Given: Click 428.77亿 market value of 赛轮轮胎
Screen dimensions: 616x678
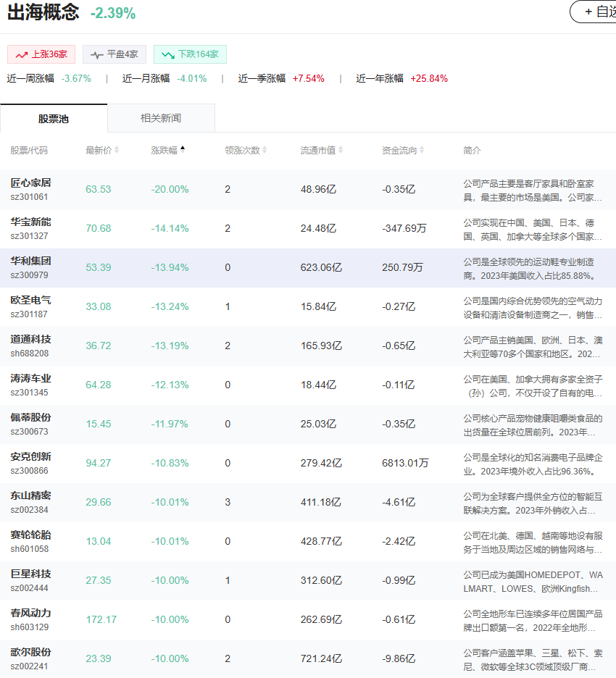Looking at the screenshot, I should [321, 541].
